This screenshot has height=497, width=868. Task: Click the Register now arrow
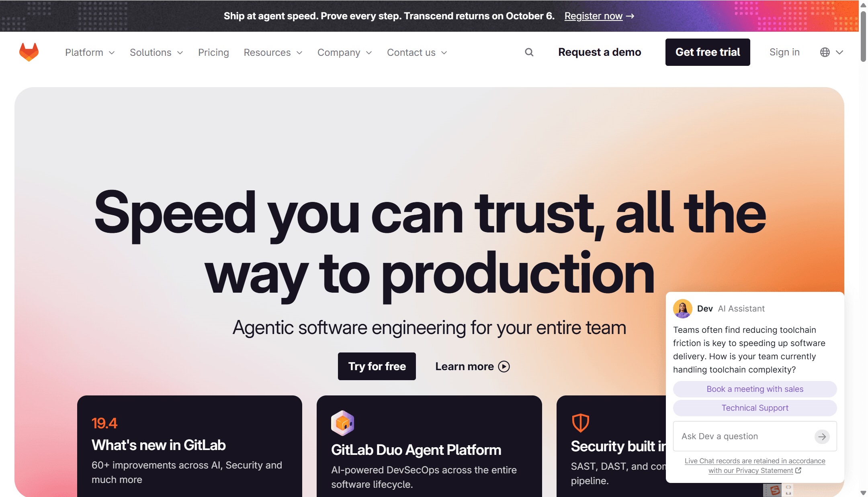pos(630,16)
